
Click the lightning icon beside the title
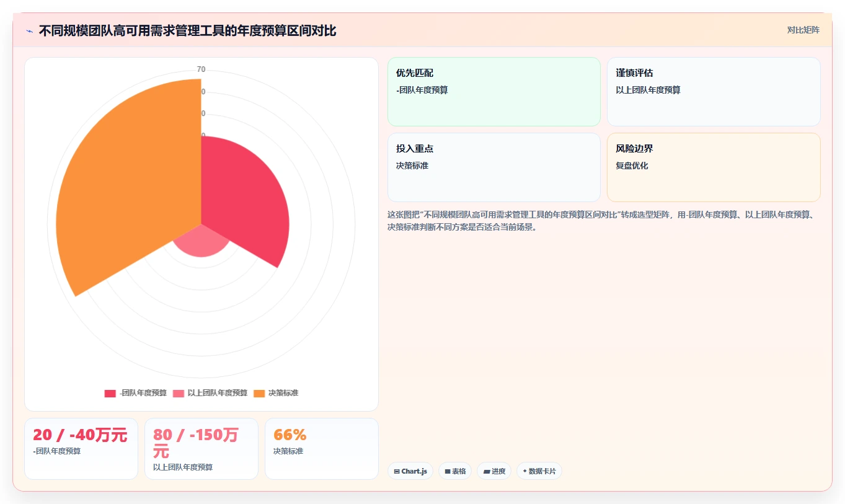click(30, 31)
